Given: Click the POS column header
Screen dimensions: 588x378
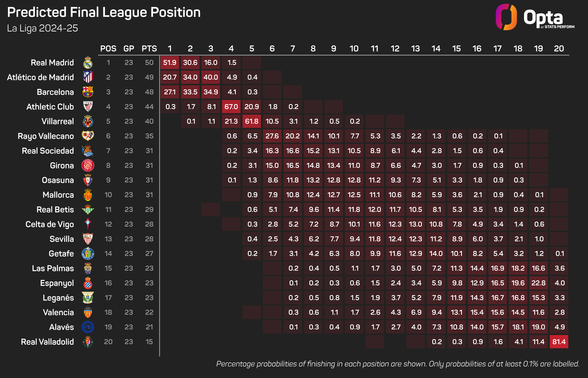Looking at the screenshot, I should pyautogui.click(x=108, y=49).
